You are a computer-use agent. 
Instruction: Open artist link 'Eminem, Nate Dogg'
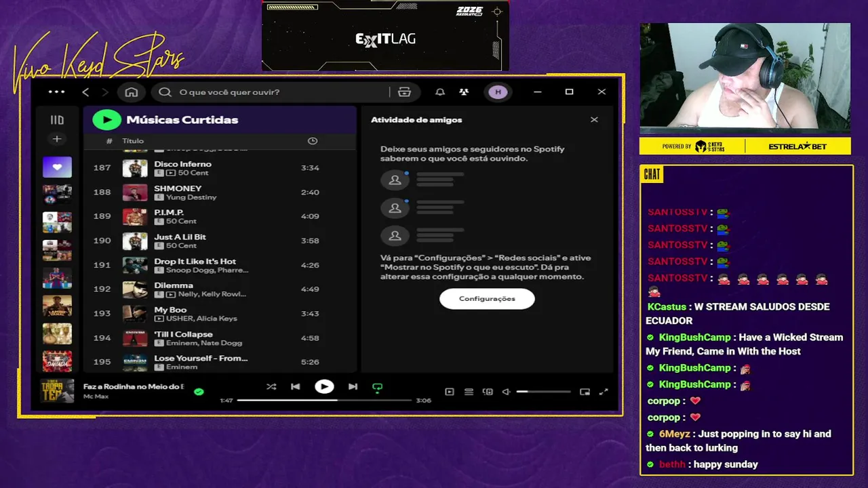204,343
